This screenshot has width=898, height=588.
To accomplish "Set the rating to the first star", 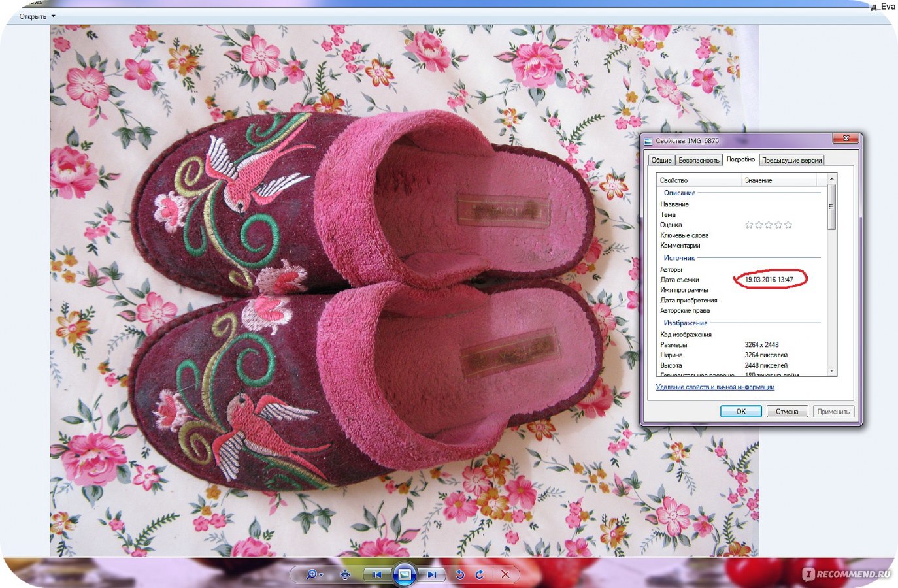I will click(749, 225).
